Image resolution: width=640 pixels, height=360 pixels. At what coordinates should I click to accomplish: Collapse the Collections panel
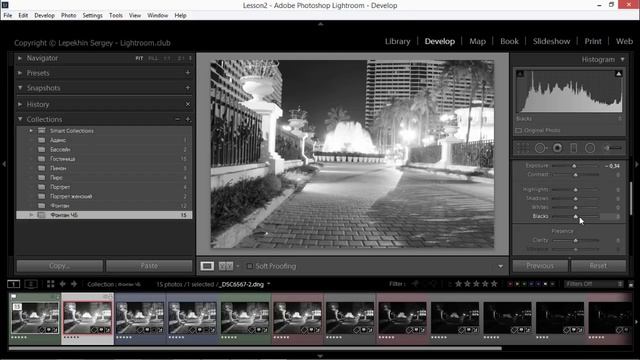[x=20, y=119]
